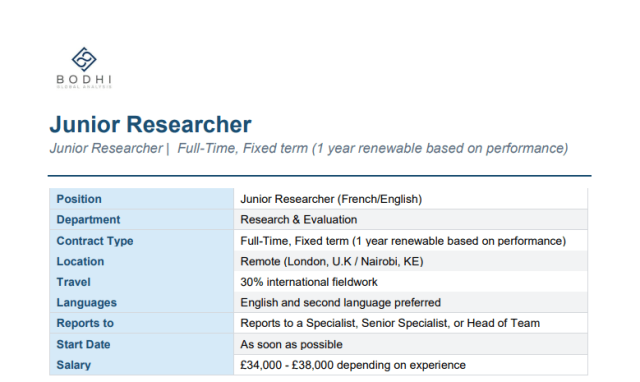Image resolution: width=640 pixels, height=382 pixels.
Task: Click the 'BODHI' wordmark text
Action: [x=84, y=79]
